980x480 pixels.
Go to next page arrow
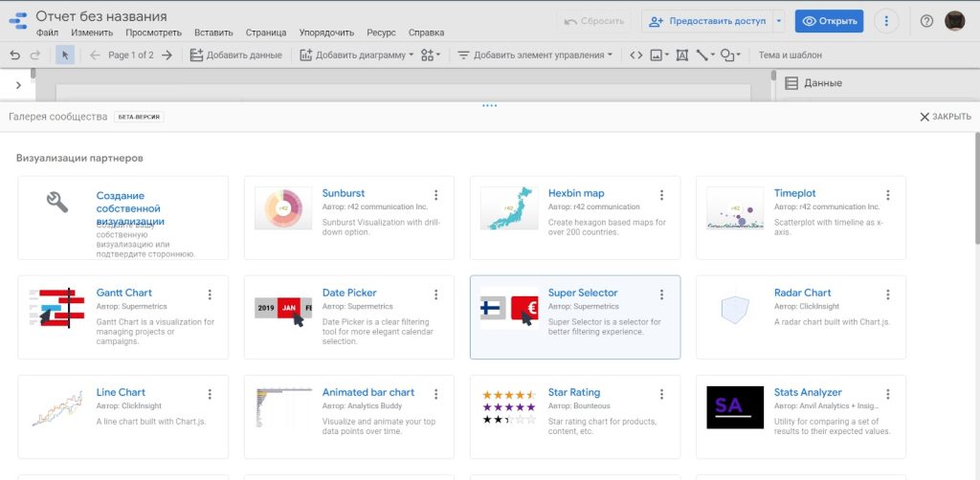tap(167, 55)
